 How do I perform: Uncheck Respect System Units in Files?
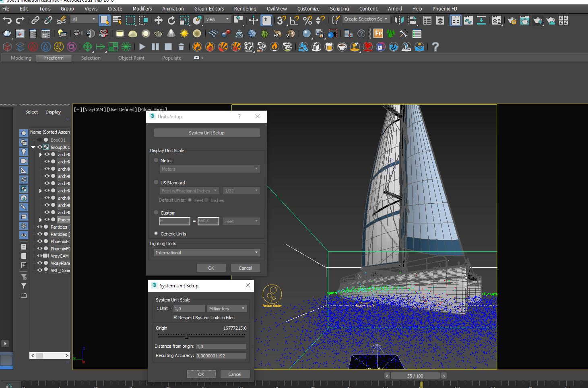pos(175,317)
